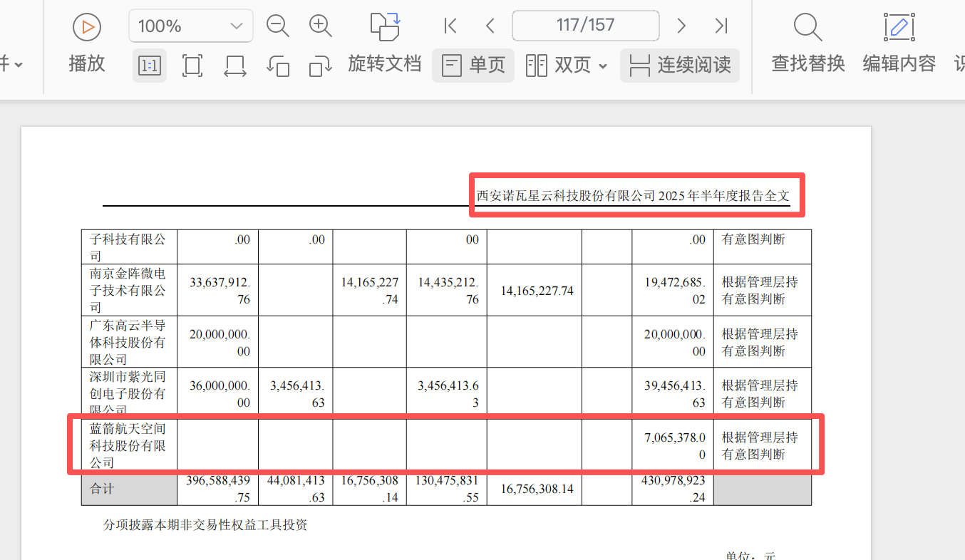Click the text 分项披露本期非交易性权益工具投资
The width and height of the screenshot is (965, 560).
[205, 525]
